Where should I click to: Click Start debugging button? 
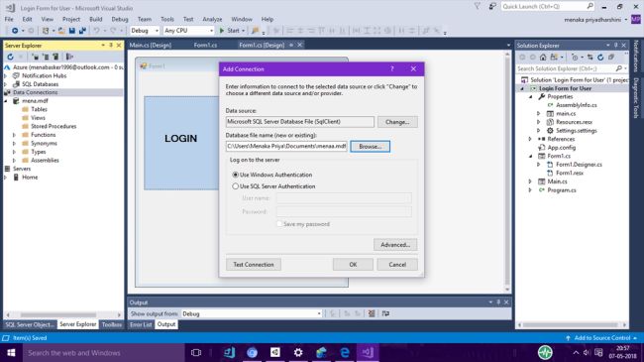pos(232,31)
